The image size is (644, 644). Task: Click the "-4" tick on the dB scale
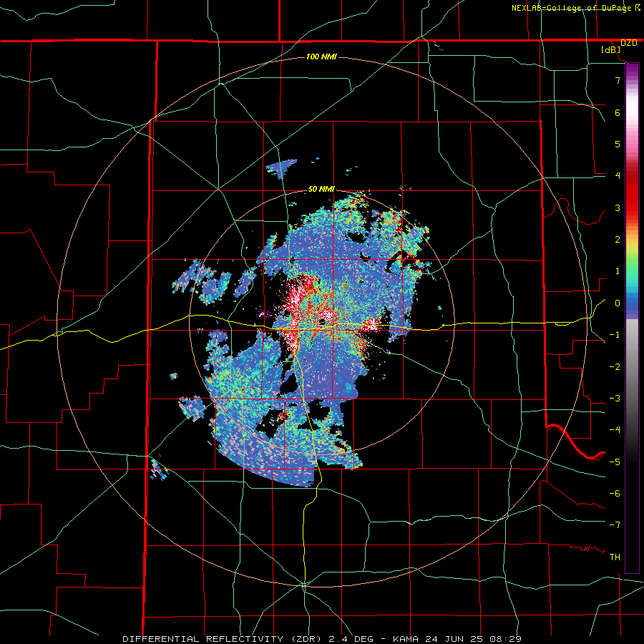[x=615, y=430]
